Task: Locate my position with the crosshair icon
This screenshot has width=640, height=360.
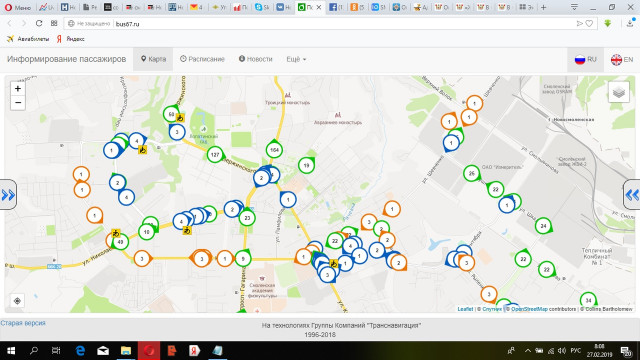Action: click(17, 301)
